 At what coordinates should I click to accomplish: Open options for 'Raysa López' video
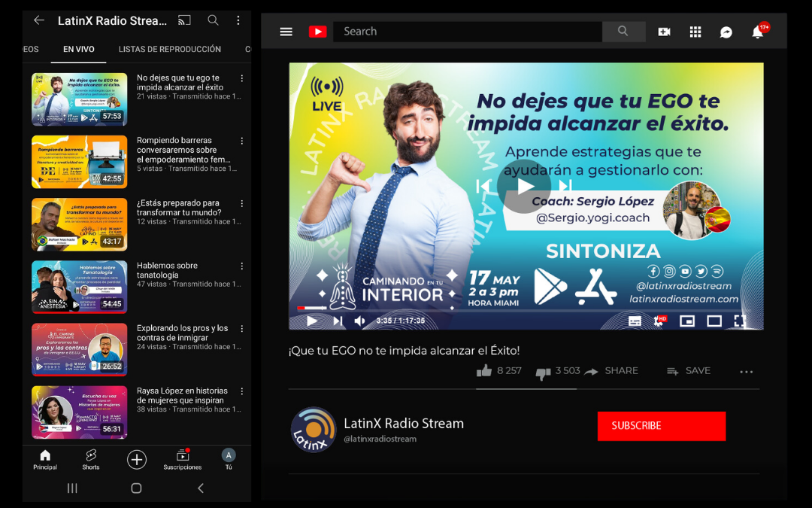coord(242,392)
